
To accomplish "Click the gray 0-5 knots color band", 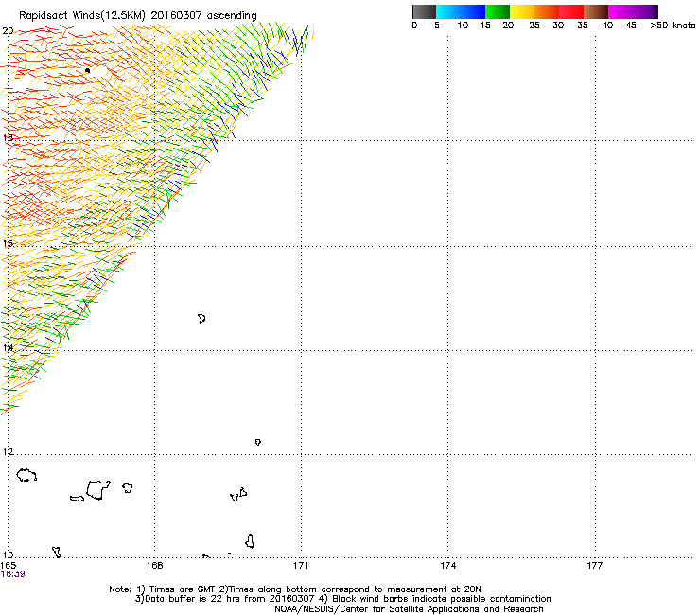I will click(x=424, y=11).
